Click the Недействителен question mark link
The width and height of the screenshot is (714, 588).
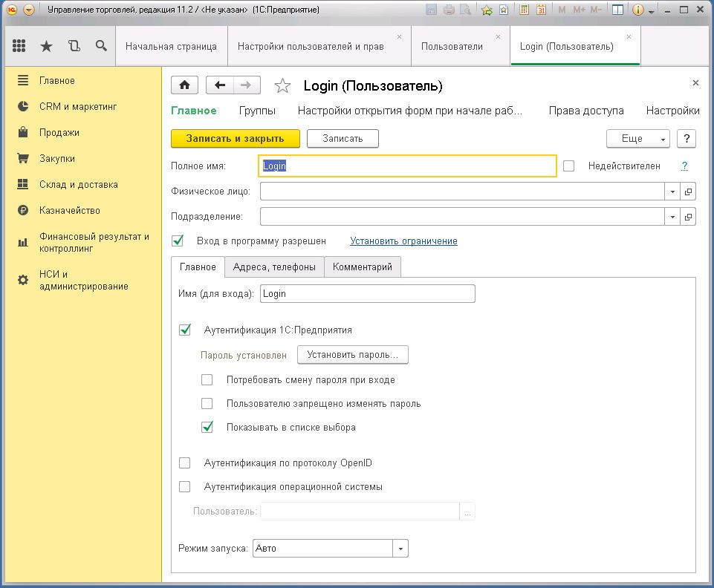[x=684, y=166]
